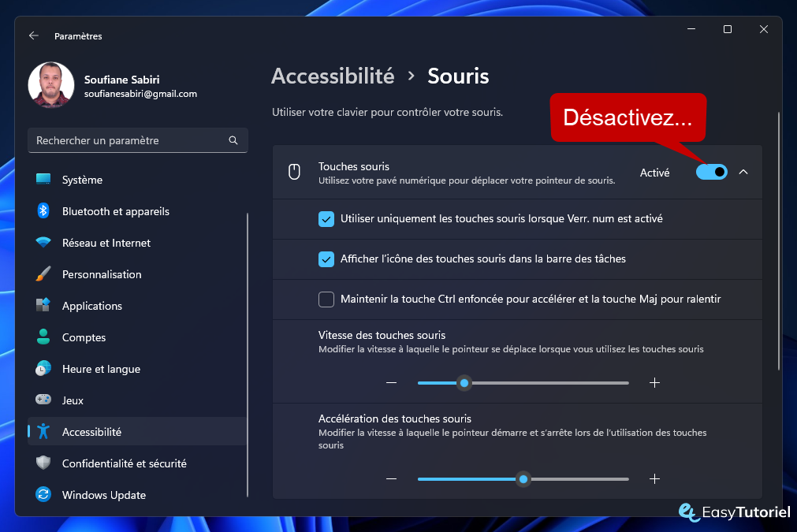Click the main content vertical scrollbar
This screenshot has width=797, height=532.
point(778,241)
